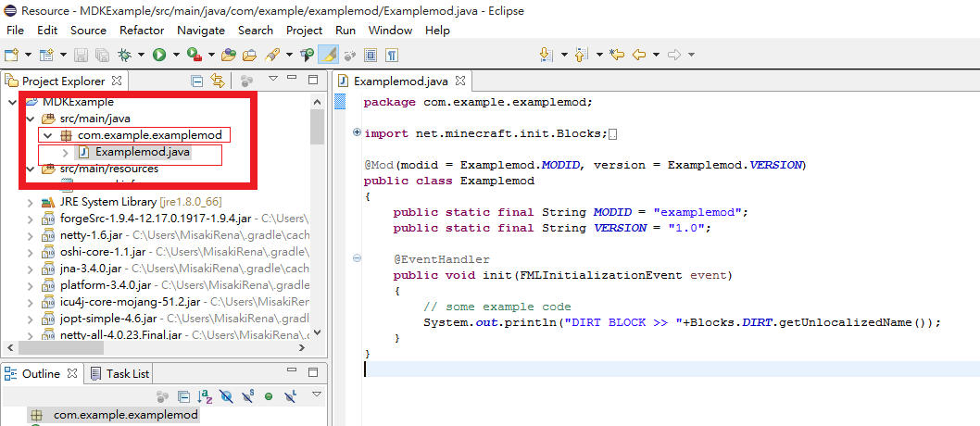Screen dimensions: 980x426
Task: Switch to the Task List tab
Action: 120,373
